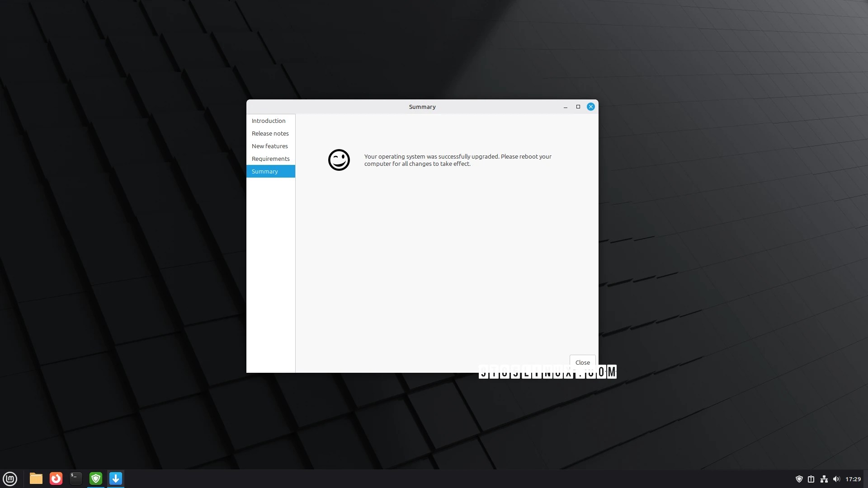Maximize the Summary window

tap(578, 107)
